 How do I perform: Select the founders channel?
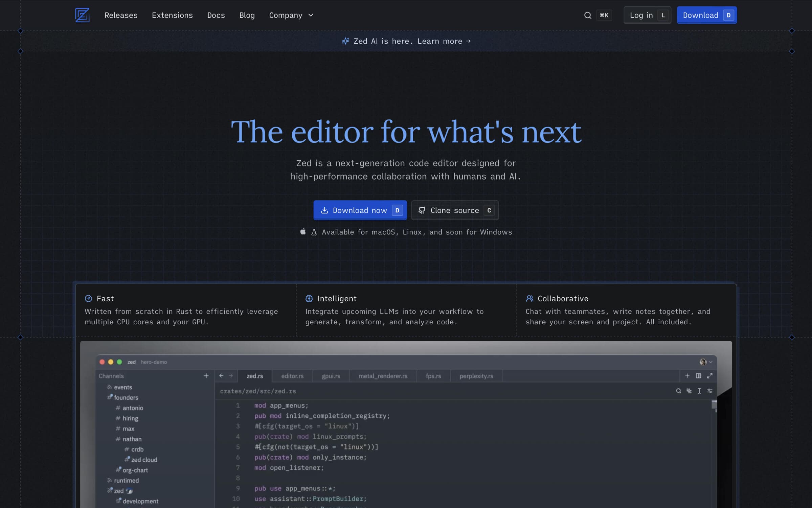[x=126, y=397]
